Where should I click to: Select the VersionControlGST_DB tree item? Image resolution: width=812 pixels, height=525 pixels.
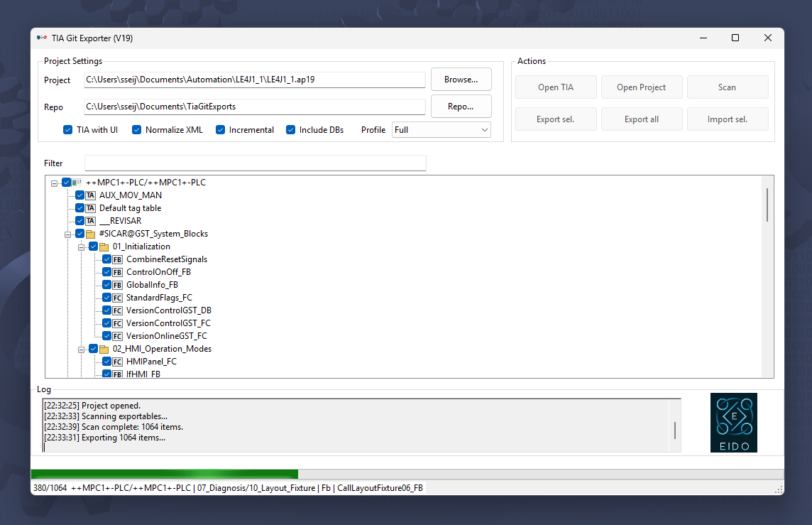coord(168,310)
